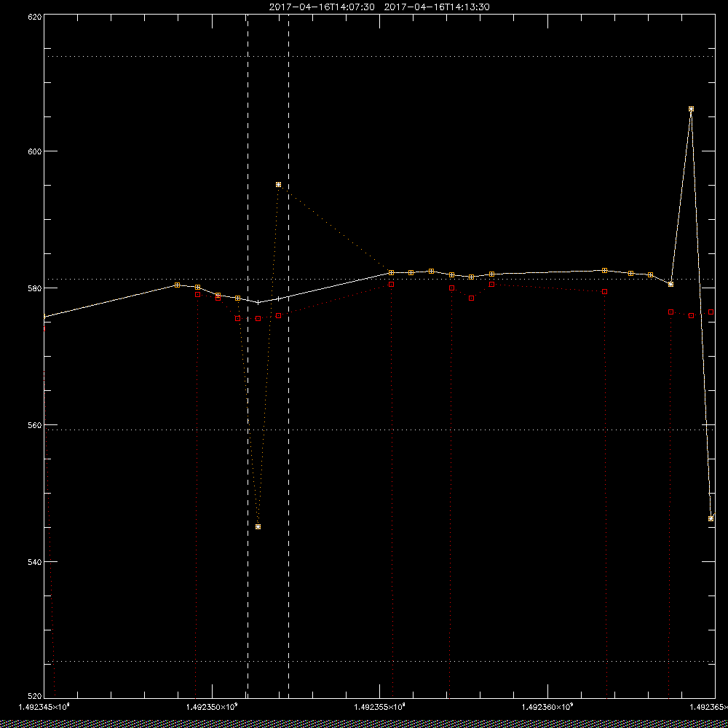
Task: Click the start timestamp 2017-04-16T14:07:30 in title
Action: pos(322,7)
